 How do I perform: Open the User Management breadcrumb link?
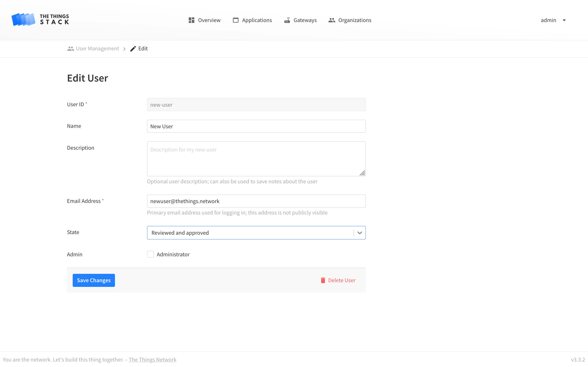(97, 49)
